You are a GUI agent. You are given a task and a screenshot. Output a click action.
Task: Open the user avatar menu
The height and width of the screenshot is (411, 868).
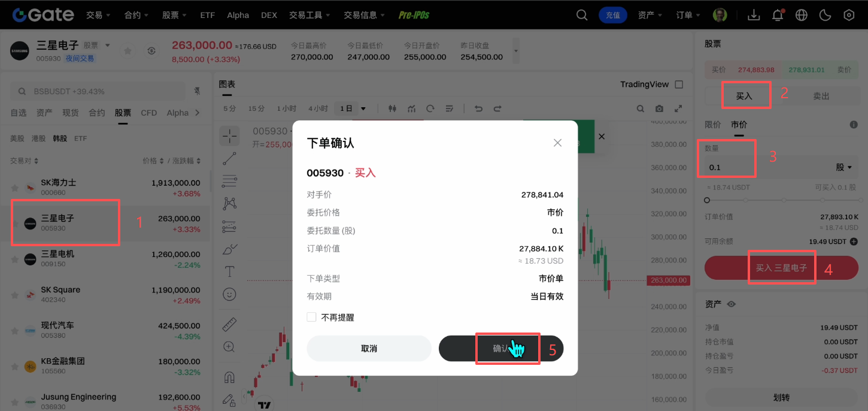tap(720, 15)
